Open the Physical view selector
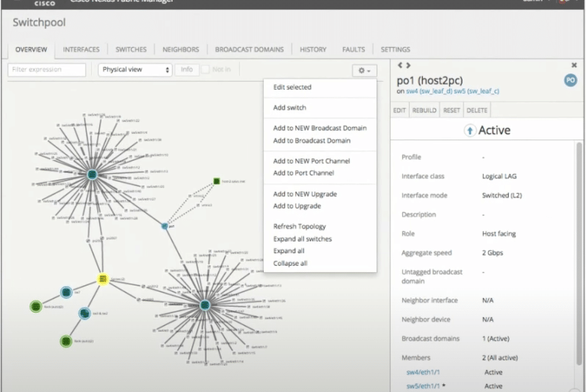Image resolution: width=586 pixels, height=392 pixels. tap(135, 70)
